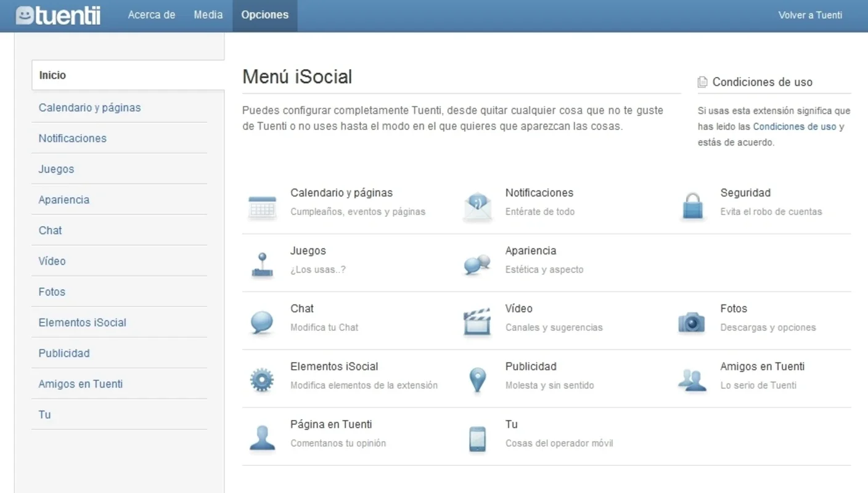The width and height of the screenshot is (868, 493).
Task: Open the Juegos title in the grid
Action: [308, 251]
